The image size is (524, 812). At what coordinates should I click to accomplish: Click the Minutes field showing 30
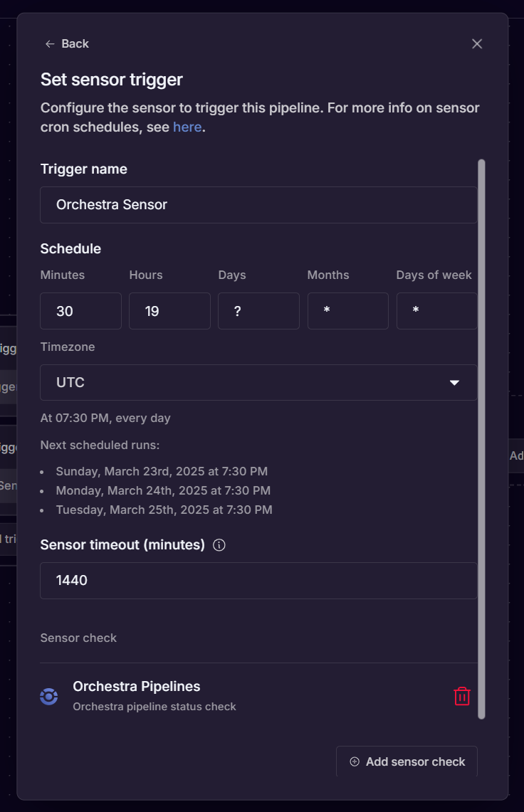(x=80, y=311)
